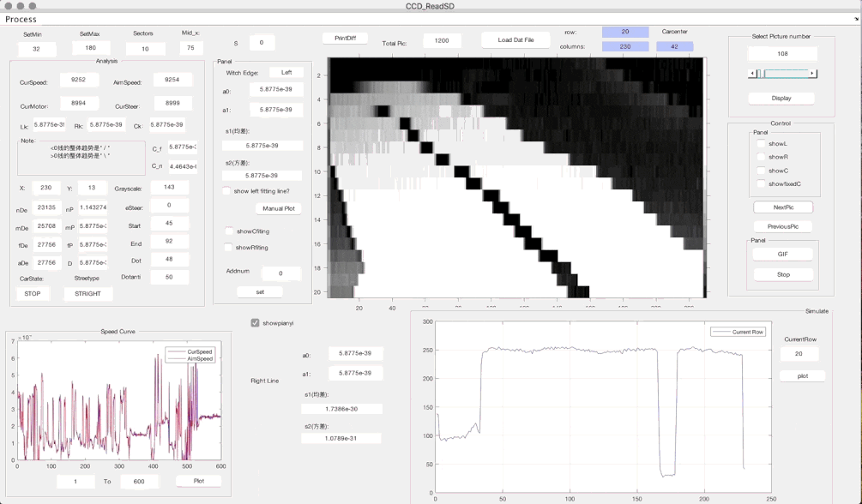Enable the showL checkbox
Screen dimensions: 862x504
coord(761,143)
